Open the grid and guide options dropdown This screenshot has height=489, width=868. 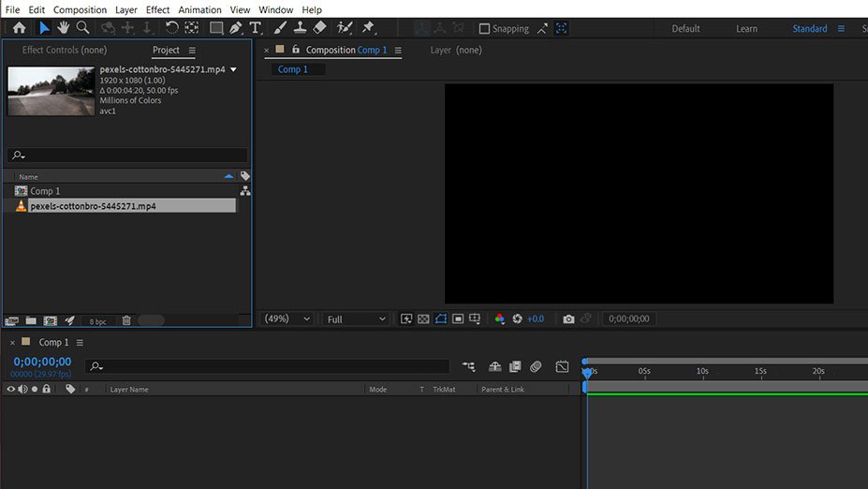[x=475, y=319]
